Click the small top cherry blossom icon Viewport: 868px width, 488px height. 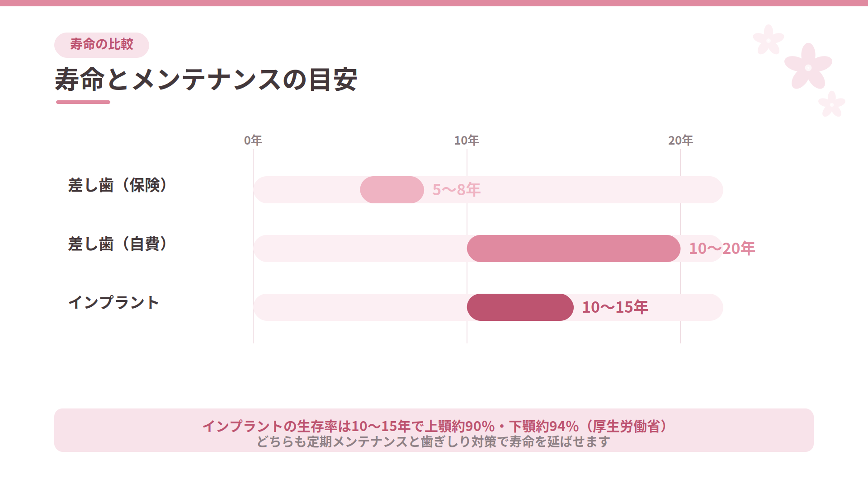pyautogui.click(x=768, y=40)
